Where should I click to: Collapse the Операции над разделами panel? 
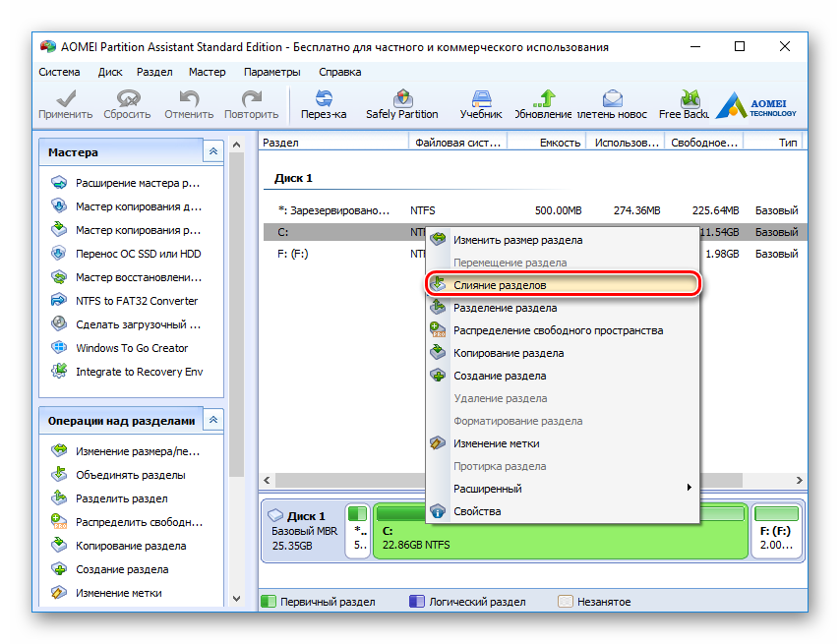pos(213,420)
